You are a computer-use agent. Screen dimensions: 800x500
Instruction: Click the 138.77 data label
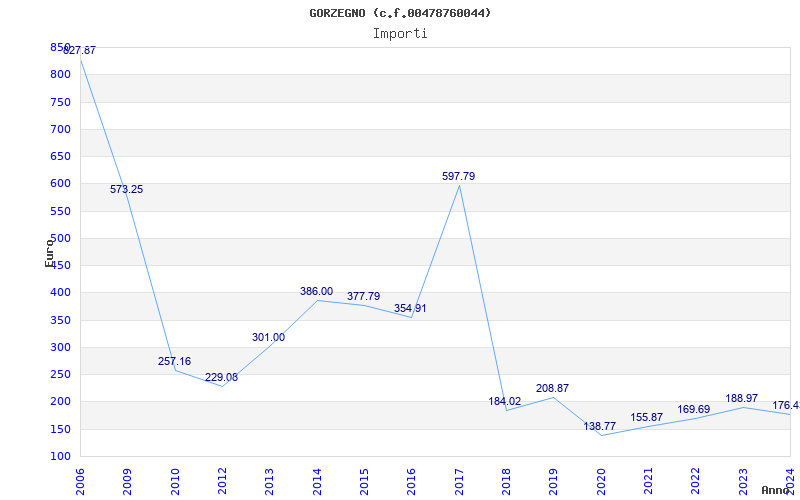click(x=599, y=426)
